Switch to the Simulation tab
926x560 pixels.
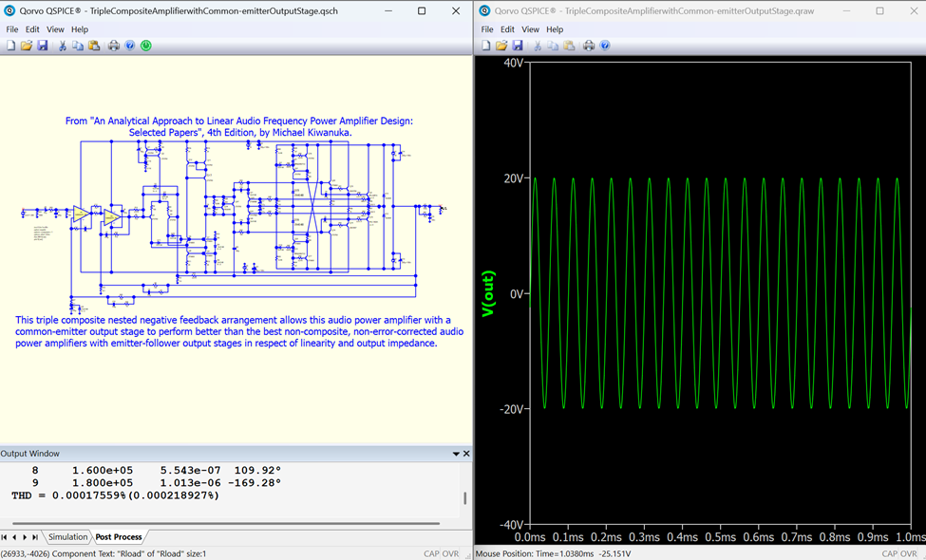(67, 537)
